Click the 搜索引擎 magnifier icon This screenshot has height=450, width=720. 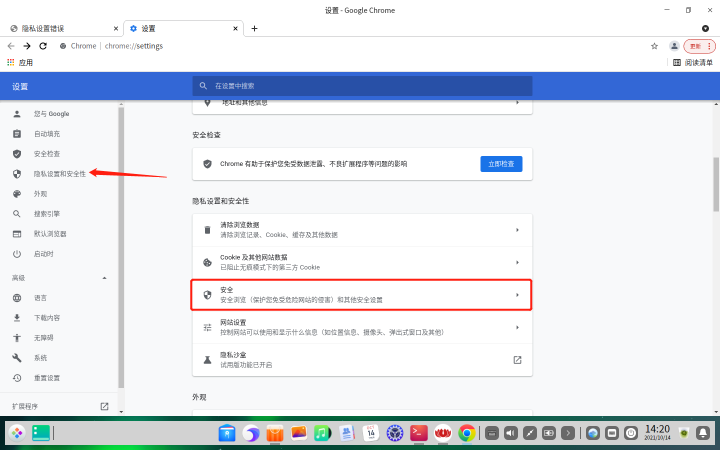[x=17, y=214]
